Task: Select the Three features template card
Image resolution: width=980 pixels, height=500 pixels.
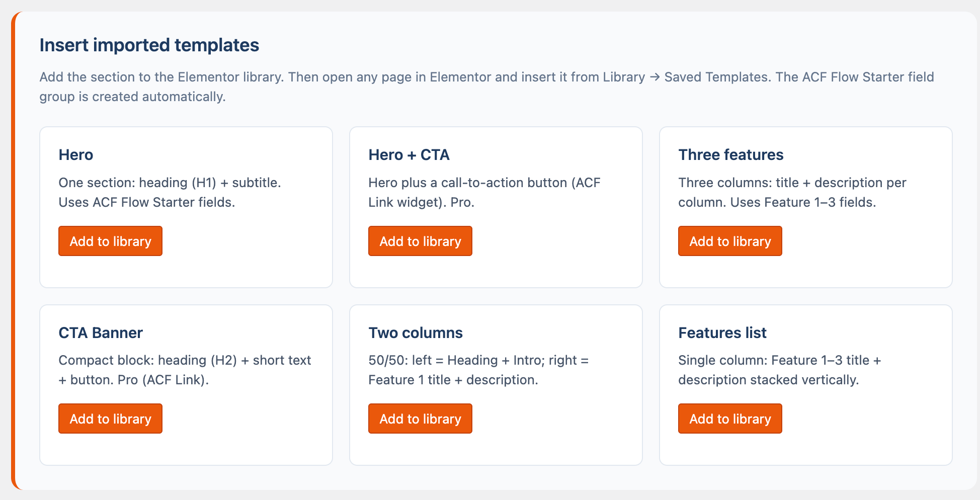Action: click(x=805, y=207)
